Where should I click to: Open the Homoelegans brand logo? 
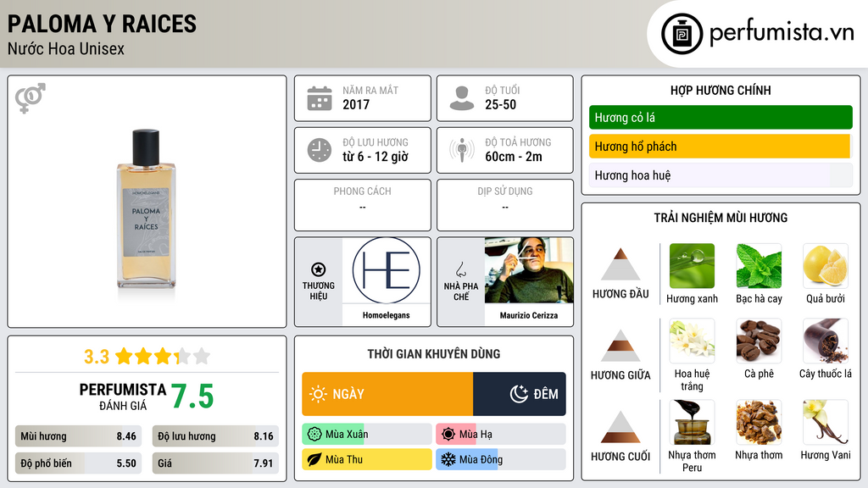coord(386,270)
